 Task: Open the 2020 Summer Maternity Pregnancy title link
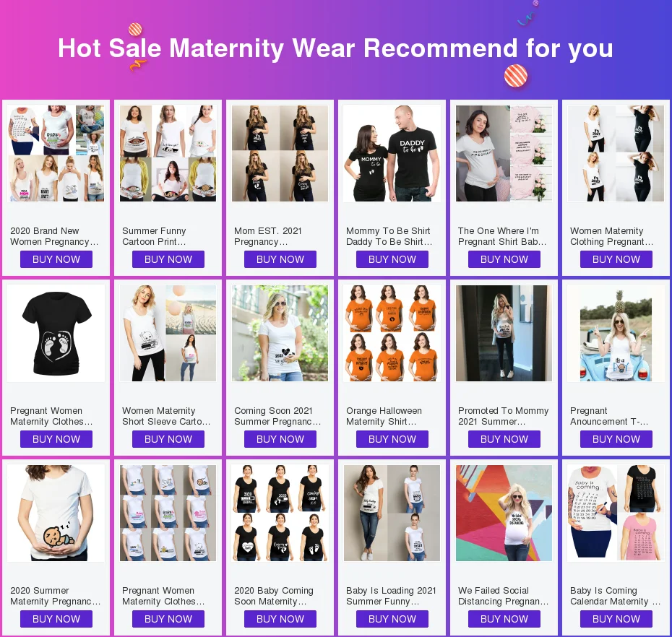[56, 596]
